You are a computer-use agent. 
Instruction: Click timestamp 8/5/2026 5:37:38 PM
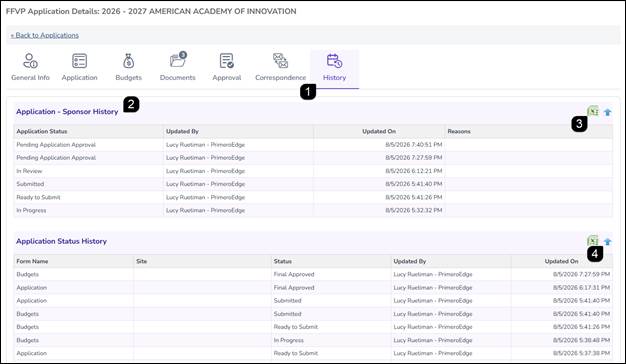(x=581, y=353)
